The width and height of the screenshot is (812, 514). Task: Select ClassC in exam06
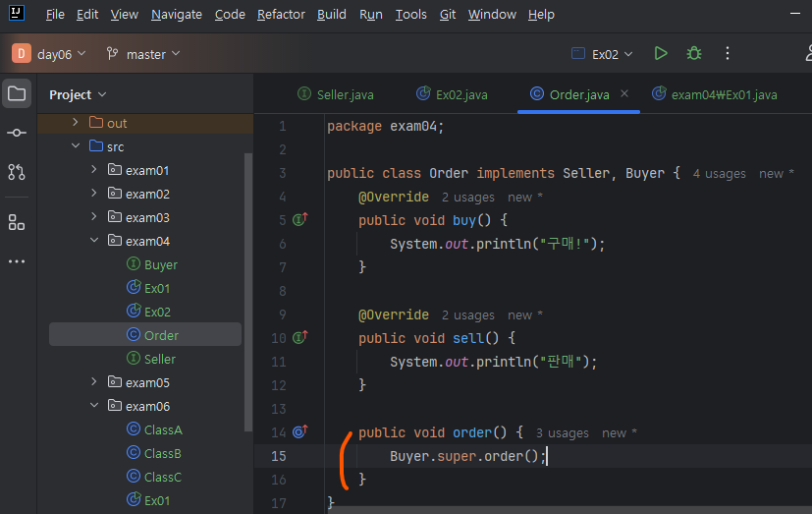pyautogui.click(x=154, y=477)
